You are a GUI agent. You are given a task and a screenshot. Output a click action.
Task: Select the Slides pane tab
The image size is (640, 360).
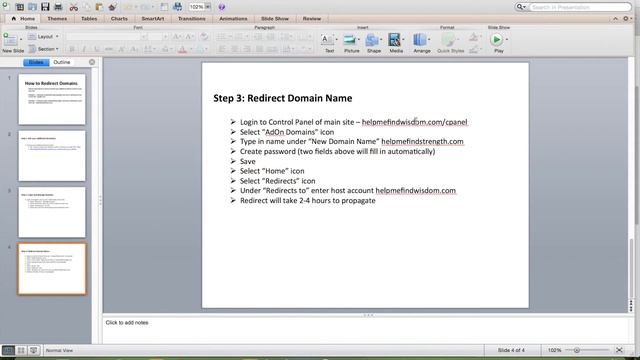[x=36, y=62]
